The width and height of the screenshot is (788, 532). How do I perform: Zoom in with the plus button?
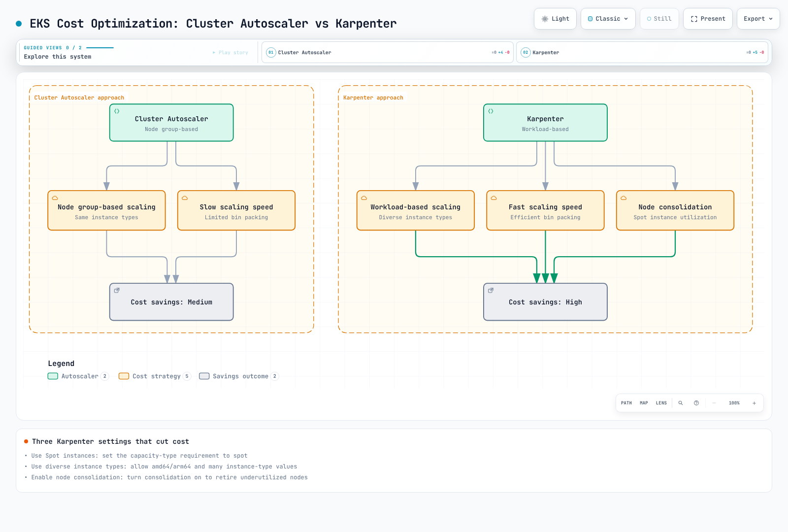pyautogui.click(x=754, y=403)
